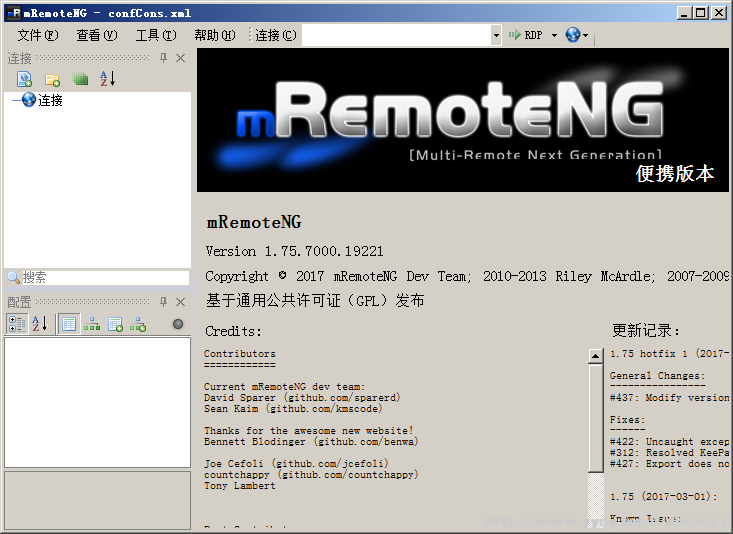Click the RDP connect button
733x534 pixels.
point(526,35)
